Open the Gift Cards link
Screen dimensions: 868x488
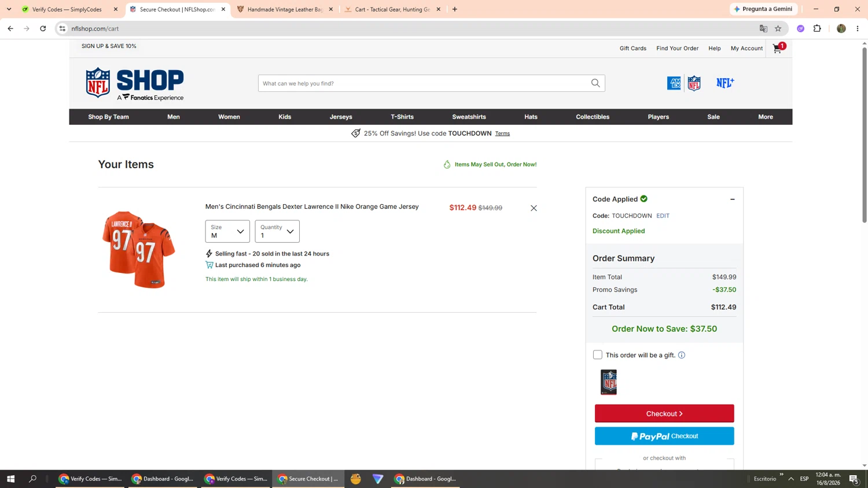pos(633,49)
